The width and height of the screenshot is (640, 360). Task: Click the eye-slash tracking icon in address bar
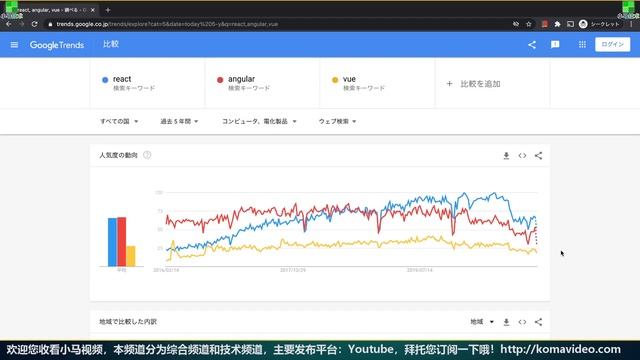pyautogui.click(x=516, y=24)
